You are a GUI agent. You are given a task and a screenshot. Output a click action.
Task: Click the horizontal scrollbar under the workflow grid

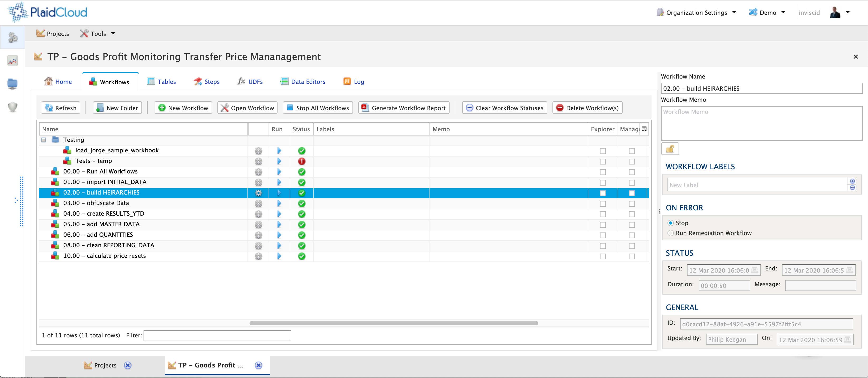coord(394,323)
